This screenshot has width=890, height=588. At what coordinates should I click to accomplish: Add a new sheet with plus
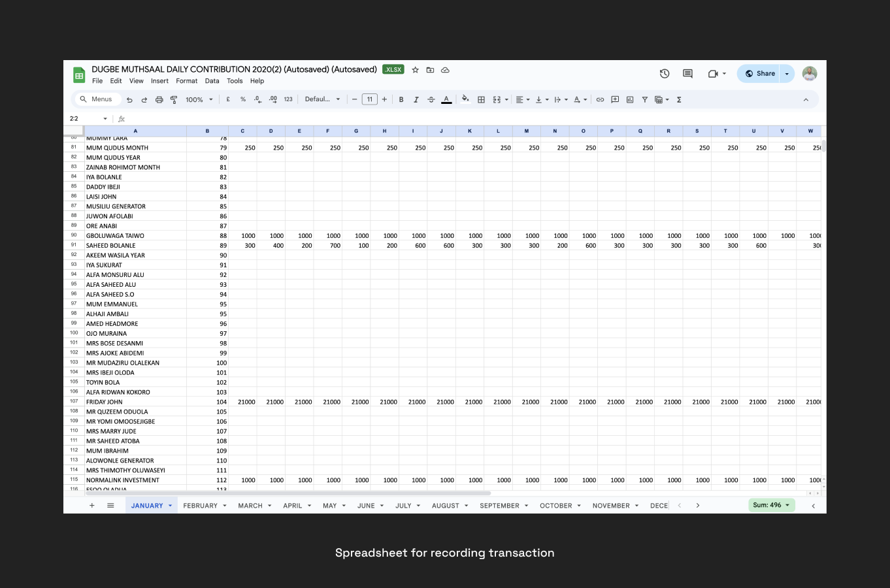coord(92,505)
